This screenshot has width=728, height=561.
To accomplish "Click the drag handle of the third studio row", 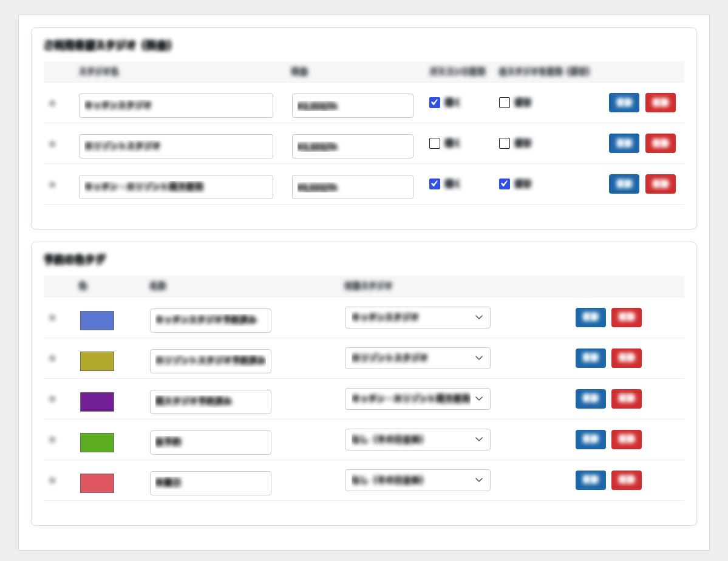I will tap(52, 185).
